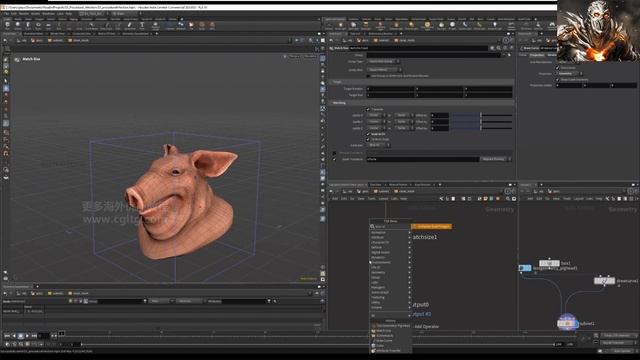Open the Justify Z target dropdown
640x360 pixels.
pos(403,128)
